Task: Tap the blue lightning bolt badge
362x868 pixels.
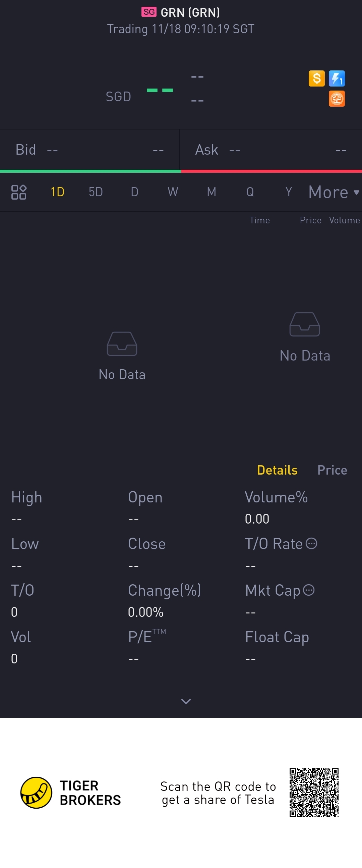Action: pyautogui.click(x=337, y=78)
